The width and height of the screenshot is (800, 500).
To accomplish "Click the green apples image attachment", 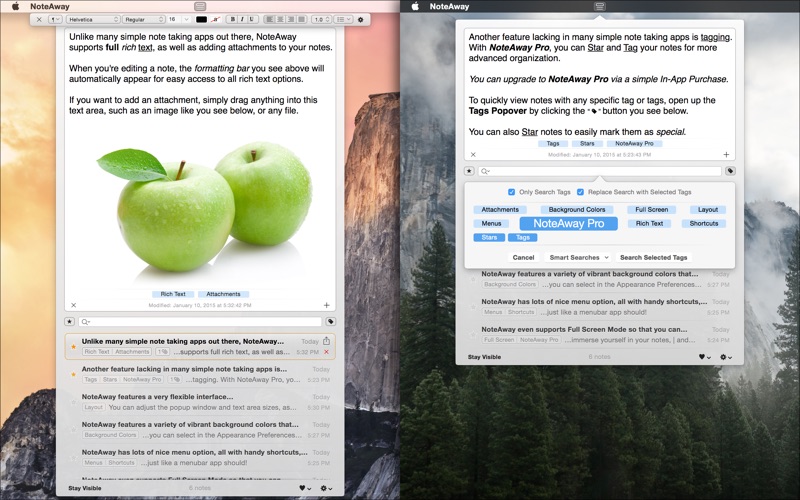I will [x=204, y=208].
